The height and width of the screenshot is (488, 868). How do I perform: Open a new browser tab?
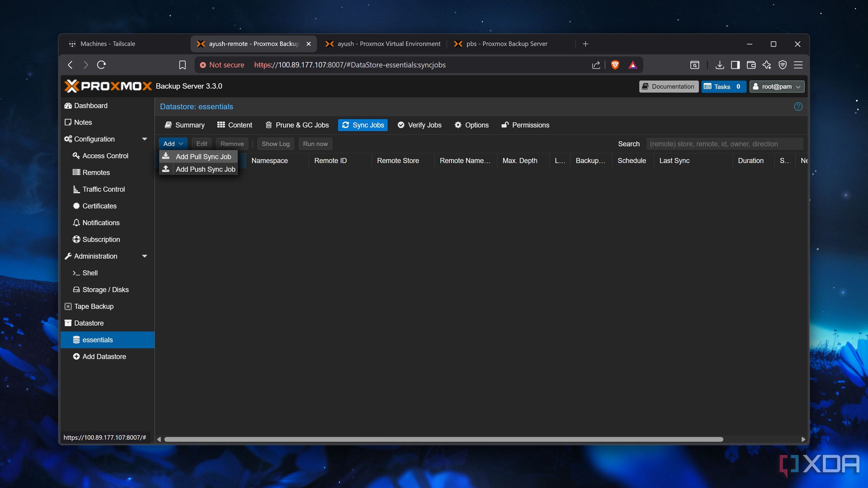(x=586, y=44)
